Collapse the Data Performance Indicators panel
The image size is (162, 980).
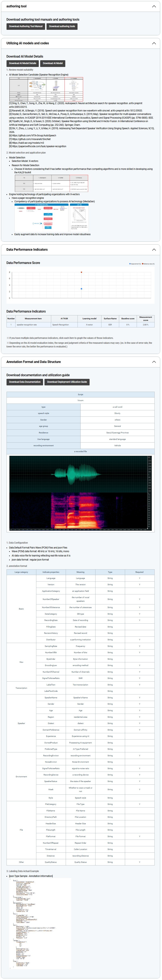pos(154,250)
